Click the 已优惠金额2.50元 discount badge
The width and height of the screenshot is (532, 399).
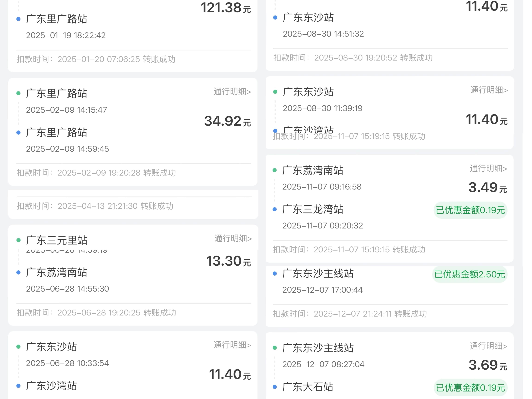point(469,274)
